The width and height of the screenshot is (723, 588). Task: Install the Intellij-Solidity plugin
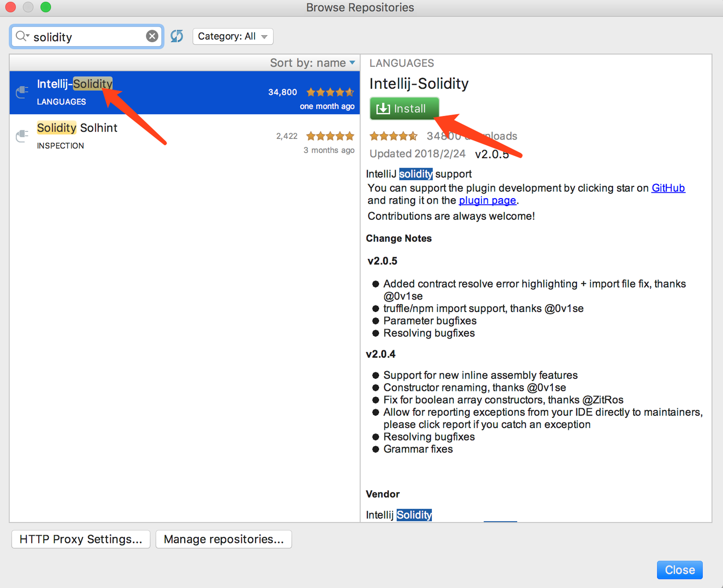404,108
